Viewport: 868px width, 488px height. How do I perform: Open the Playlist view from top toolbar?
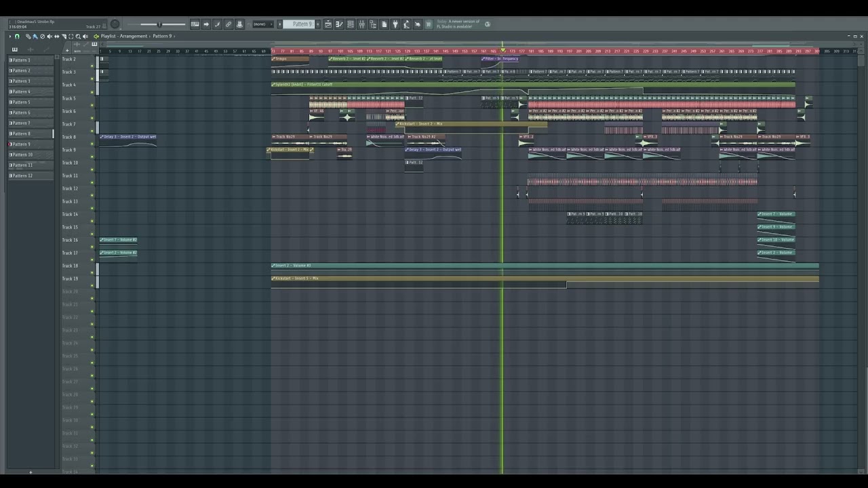[328, 24]
